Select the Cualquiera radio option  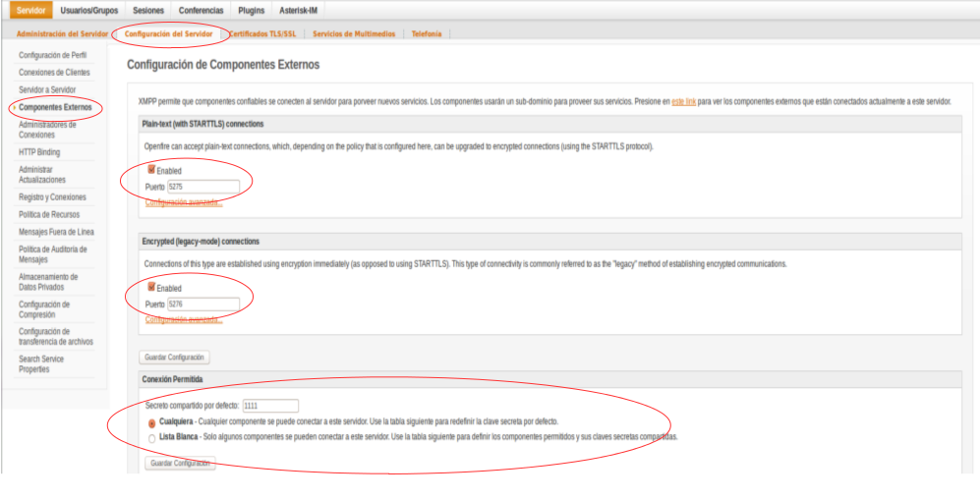click(152, 422)
